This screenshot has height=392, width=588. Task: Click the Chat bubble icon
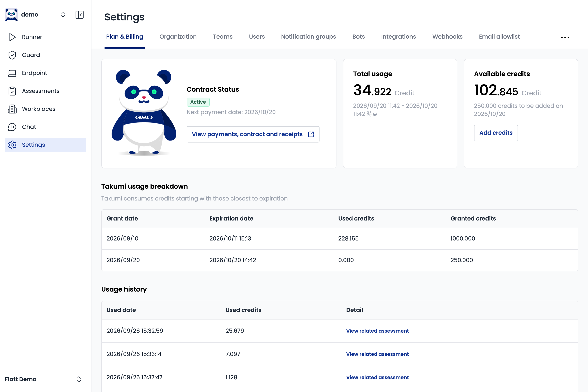[x=12, y=127]
